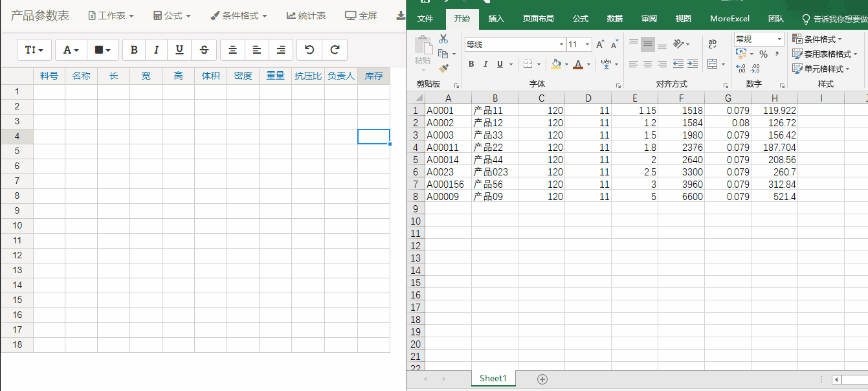Toggle strikethrough in the web toolbar
The width and height of the screenshot is (868, 391).
205,50
